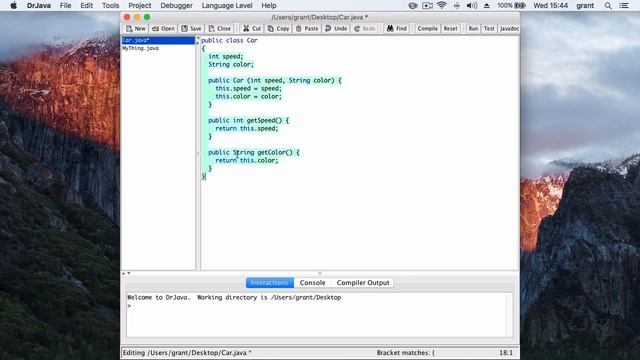Click the Wi-Fi status icon
This screenshot has height=360, width=640.
click(442, 5)
